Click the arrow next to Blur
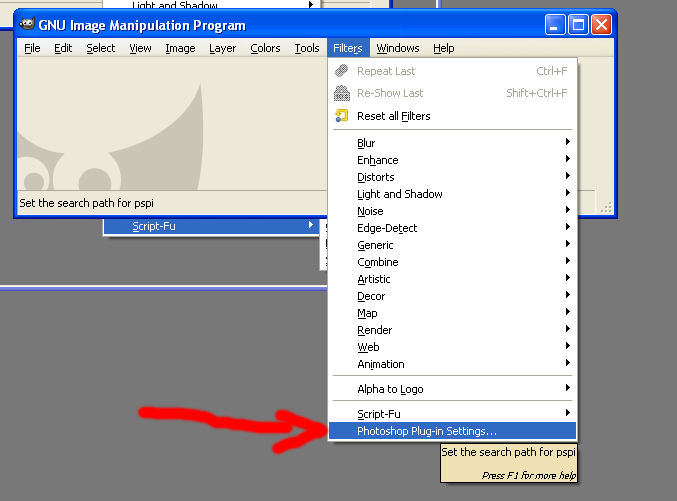This screenshot has width=677, height=501. coord(568,142)
